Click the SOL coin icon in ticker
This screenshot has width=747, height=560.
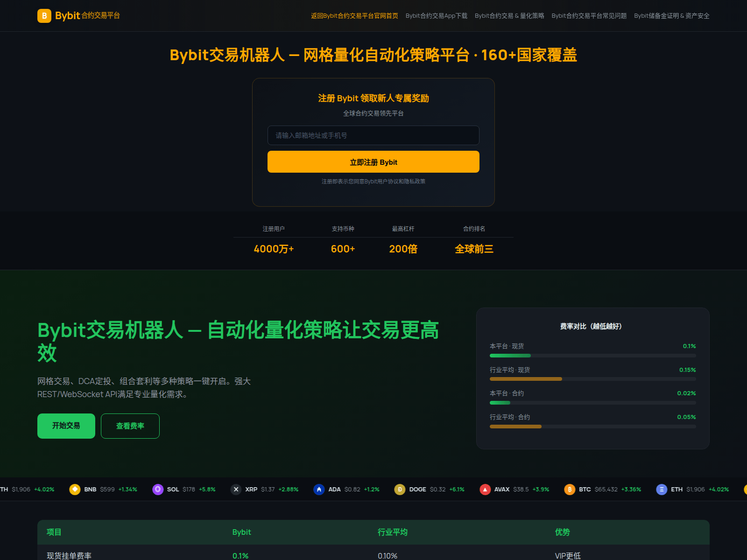point(158,489)
